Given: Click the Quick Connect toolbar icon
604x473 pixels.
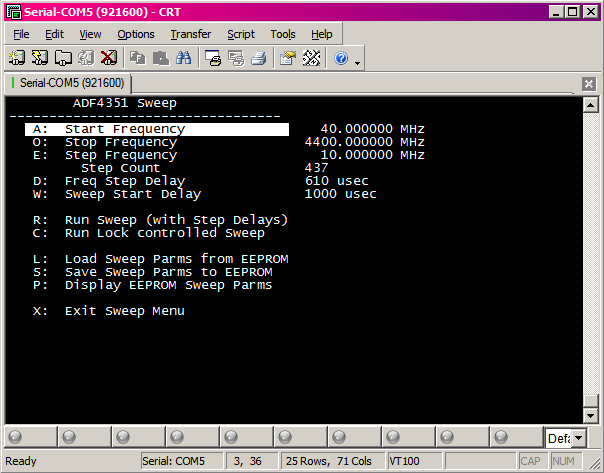Looking at the screenshot, I should [40, 58].
